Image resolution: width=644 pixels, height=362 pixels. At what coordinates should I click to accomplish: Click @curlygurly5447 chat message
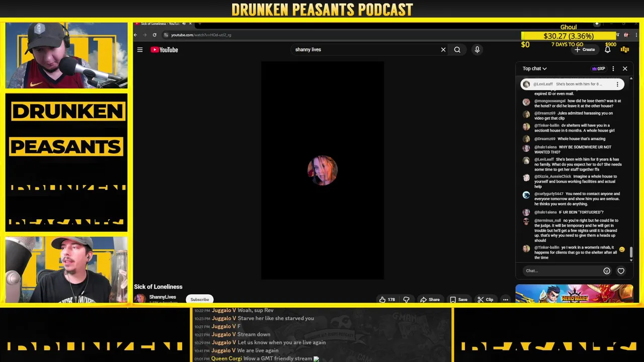point(573,199)
